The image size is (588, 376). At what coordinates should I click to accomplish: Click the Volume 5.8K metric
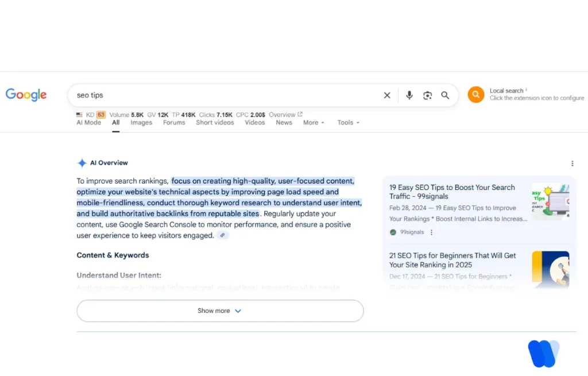tap(126, 115)
